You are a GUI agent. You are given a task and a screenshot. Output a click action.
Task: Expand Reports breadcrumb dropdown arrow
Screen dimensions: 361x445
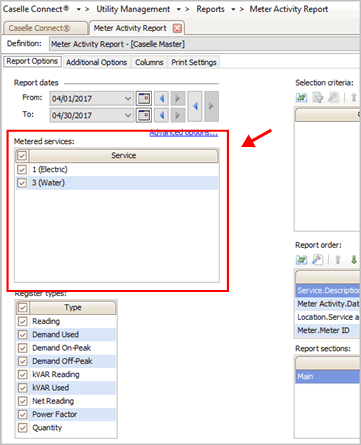tap(233, 10)
